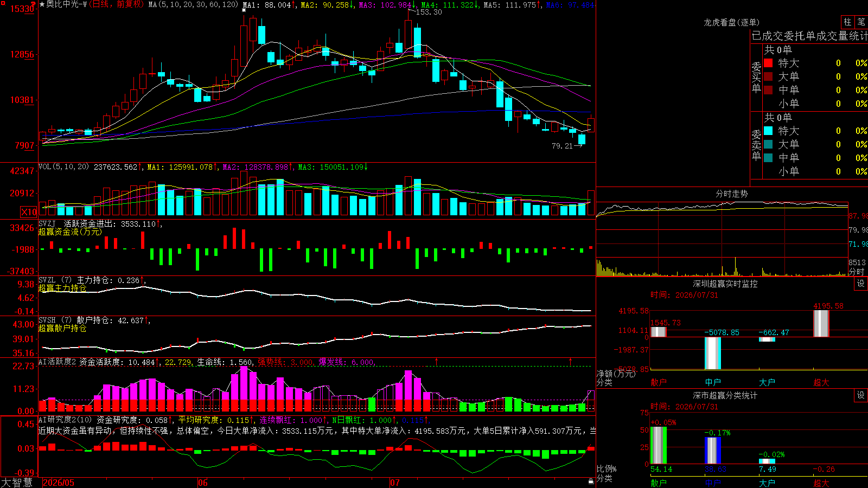The height and width of the screenshot is (488, 868).
Task: Click the 07 month marker on time axis
Action: pos(395,483)
